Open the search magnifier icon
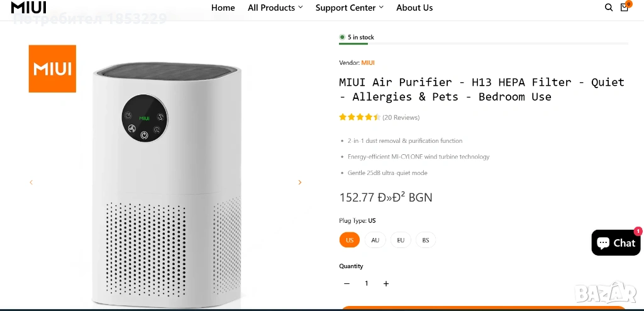 pos(609,8)
